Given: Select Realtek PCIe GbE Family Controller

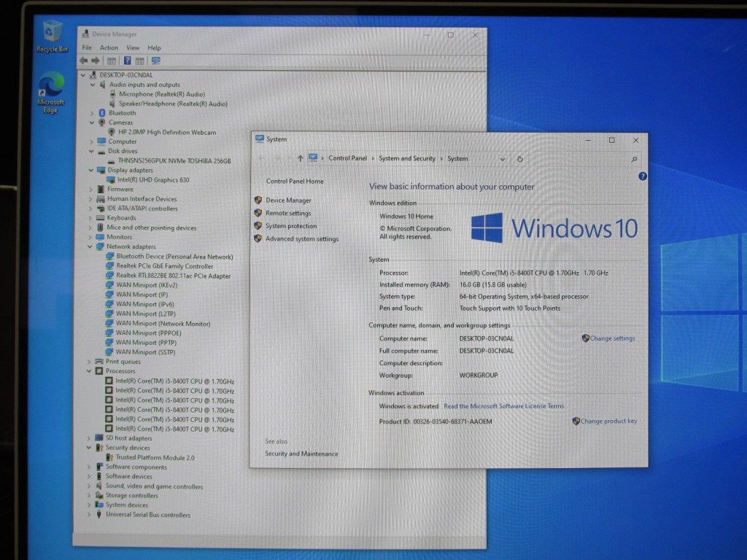Looking at the screenshot, I should click(x=164, y=266).
